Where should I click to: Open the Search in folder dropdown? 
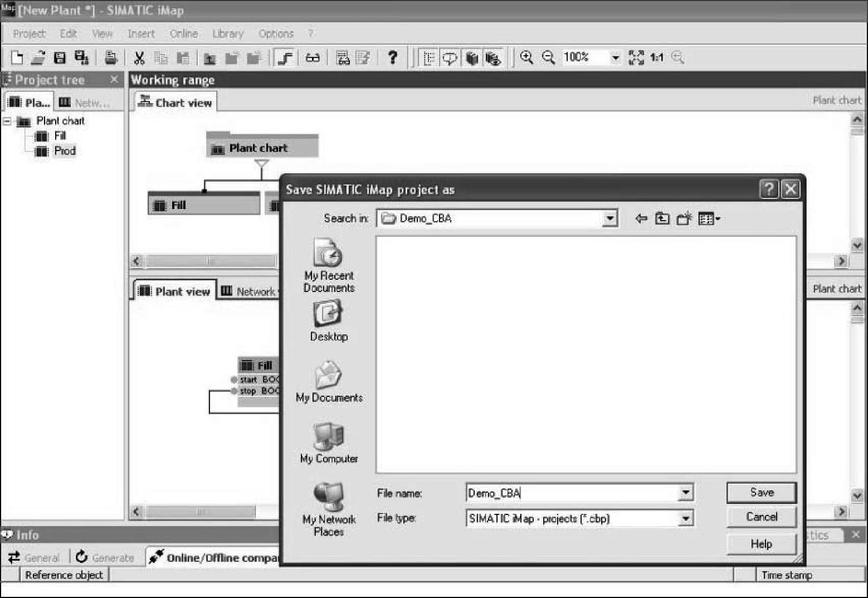tap(610, 218)
